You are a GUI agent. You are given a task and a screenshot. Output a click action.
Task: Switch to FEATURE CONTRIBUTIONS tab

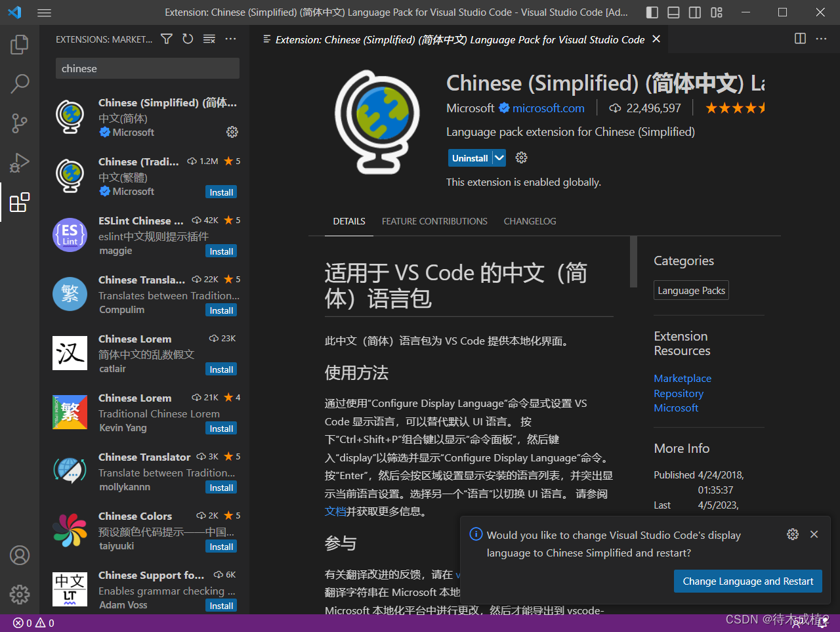click(x=434, y=221)
